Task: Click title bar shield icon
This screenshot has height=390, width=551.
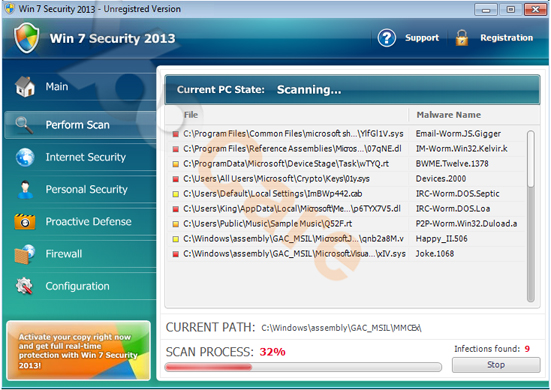Action: point(10,8)
